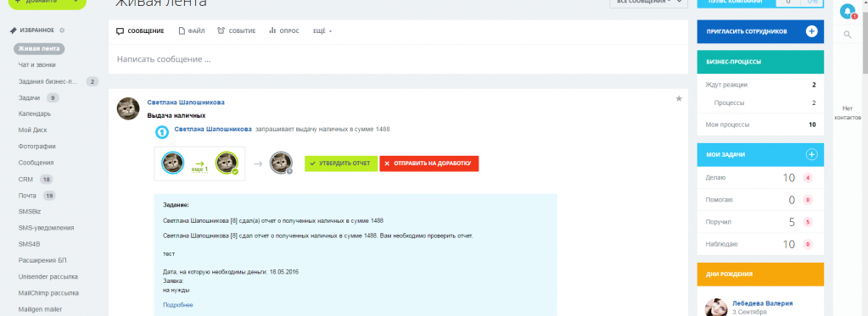
Task: Click gray pending workflow avatar
Action: click(x=281, y=163)
